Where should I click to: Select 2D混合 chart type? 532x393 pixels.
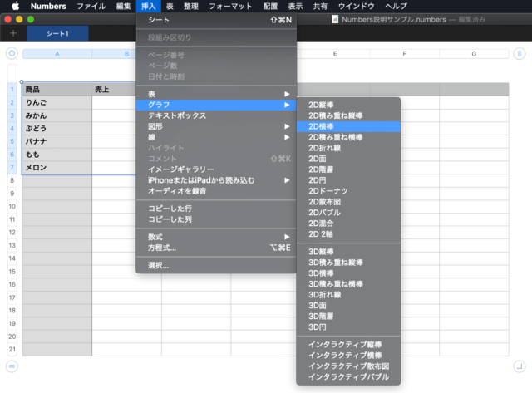tap(348, 224)
